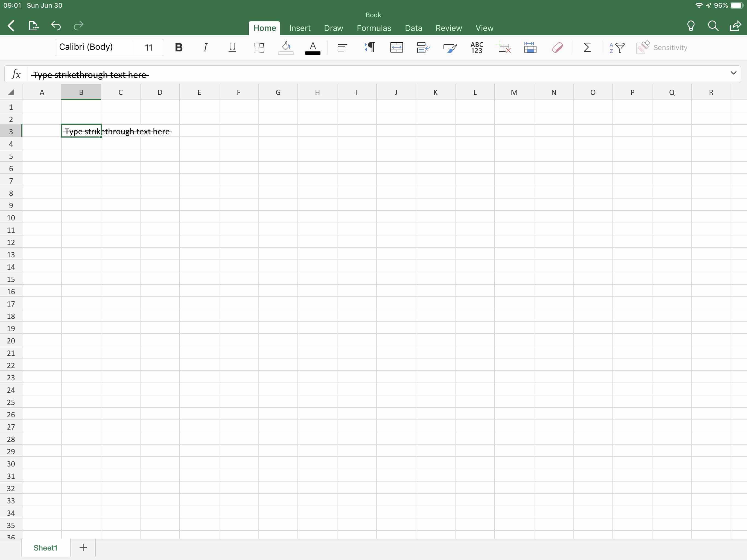The width and height of the screenshot is (747, 560).
Task: Open the font size 11 box
Action: [x=148, y=48]
